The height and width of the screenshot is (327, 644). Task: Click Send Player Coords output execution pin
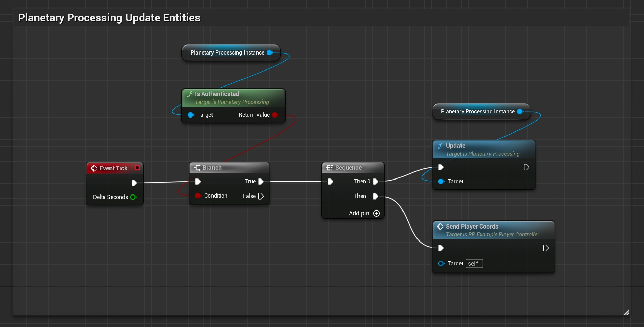pos(546,248)
